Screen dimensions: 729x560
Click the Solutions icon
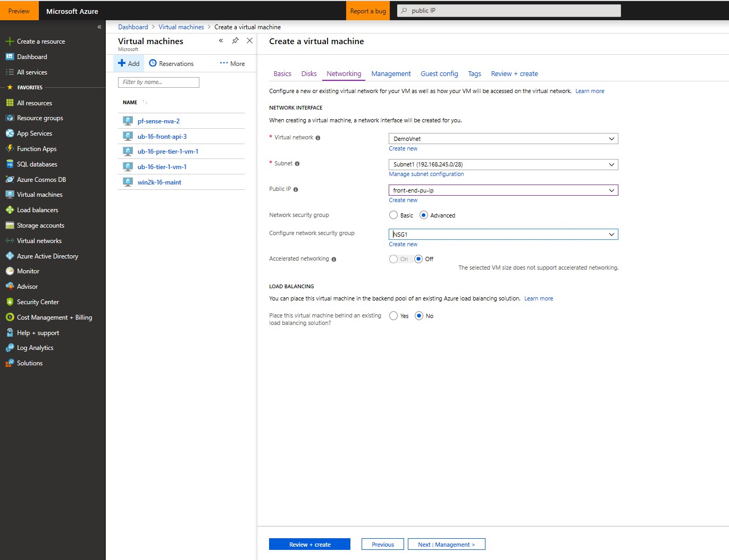pyautogui.click(x=10, y=363)
